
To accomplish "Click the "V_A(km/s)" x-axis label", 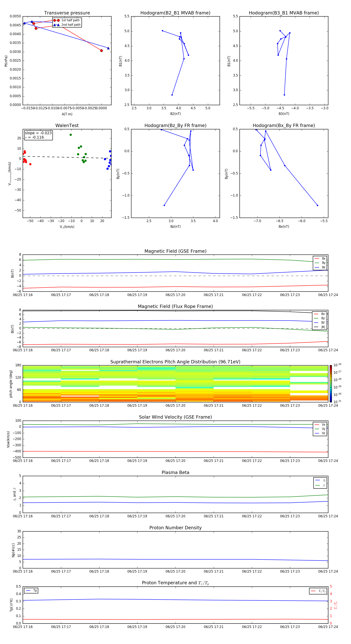I will pyautogui.click(x=67, y=227).
